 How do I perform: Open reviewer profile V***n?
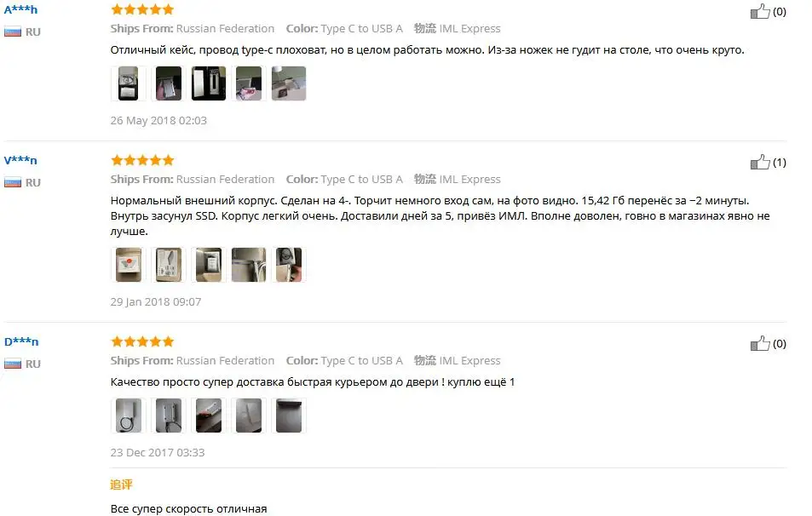click(20, 160)
